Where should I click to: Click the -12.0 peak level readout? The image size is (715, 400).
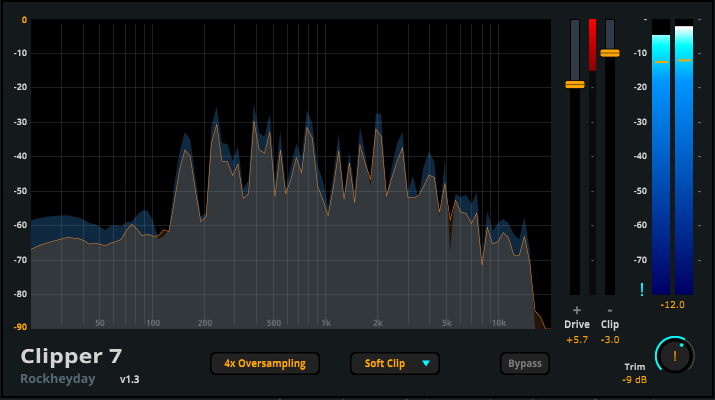[673, 305]
